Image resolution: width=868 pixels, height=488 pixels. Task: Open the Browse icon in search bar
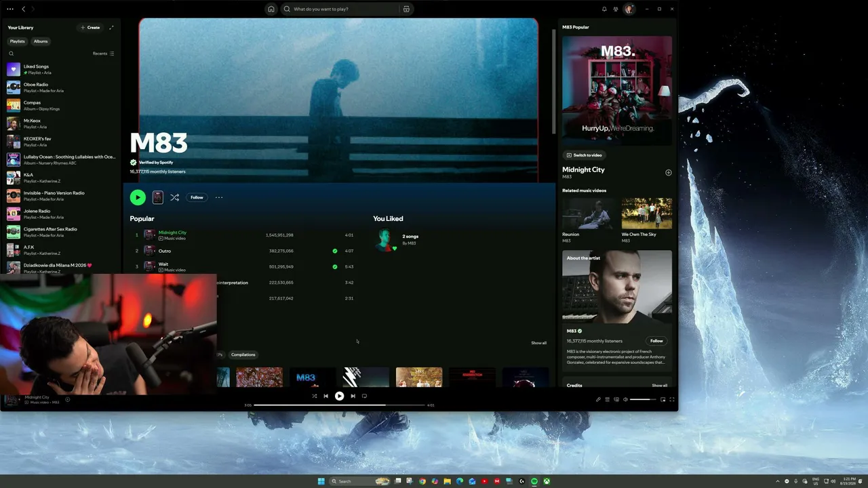[x=406, y=9]
